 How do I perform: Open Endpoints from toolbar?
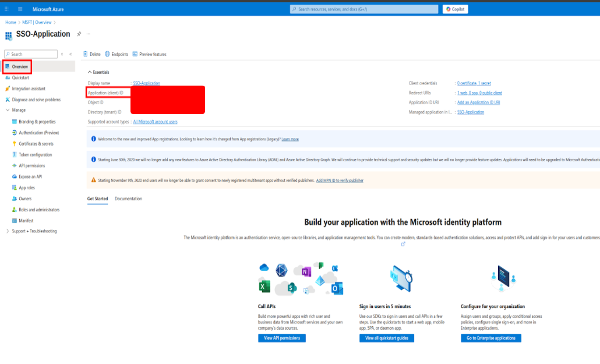click(x=117, y=54)
